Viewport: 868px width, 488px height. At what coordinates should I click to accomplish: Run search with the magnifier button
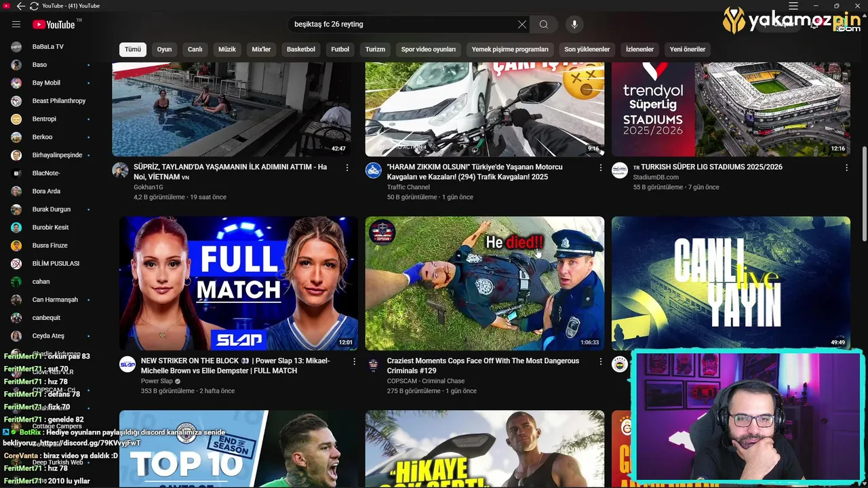pos(544,24)
